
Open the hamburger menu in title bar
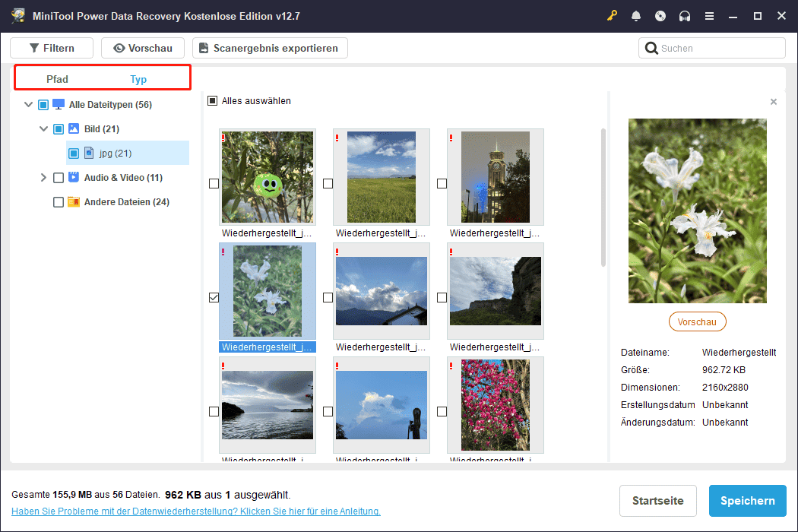[709, 16]
